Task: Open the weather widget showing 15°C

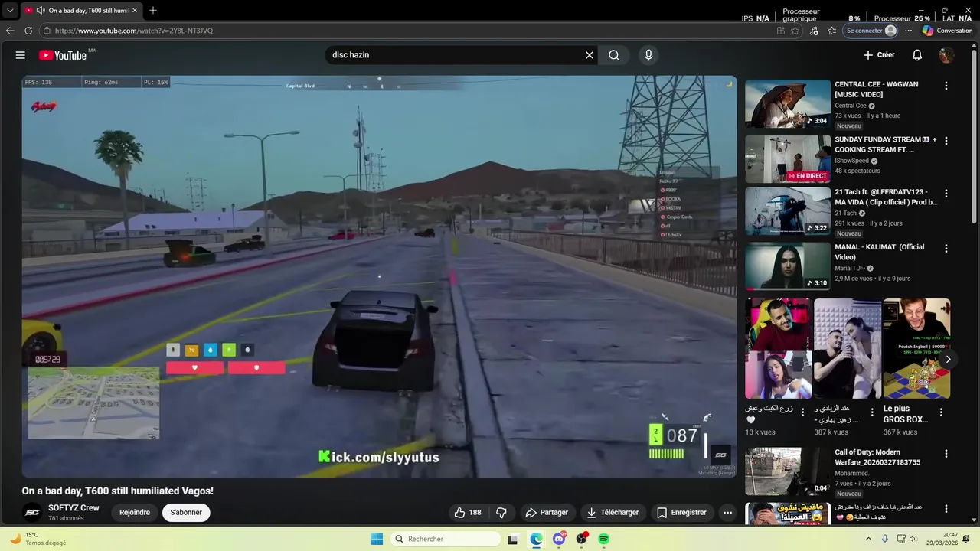Action: pos(38,539)
